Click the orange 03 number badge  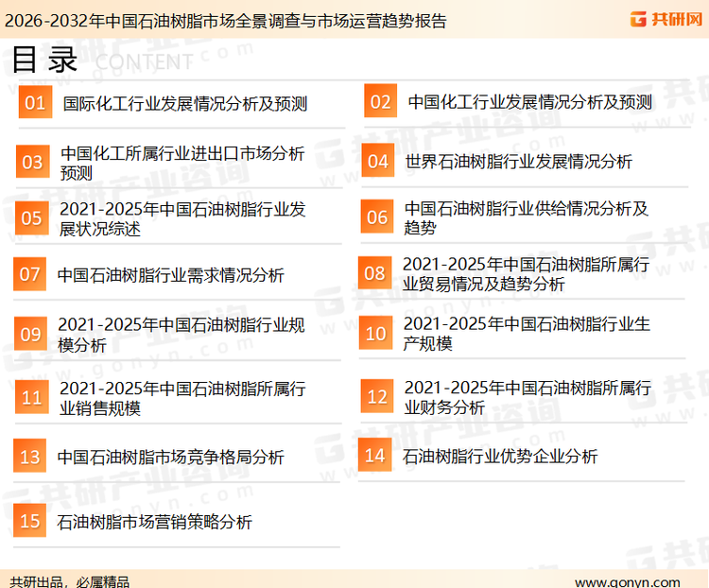pyautogui.click(x=32, y=162)
